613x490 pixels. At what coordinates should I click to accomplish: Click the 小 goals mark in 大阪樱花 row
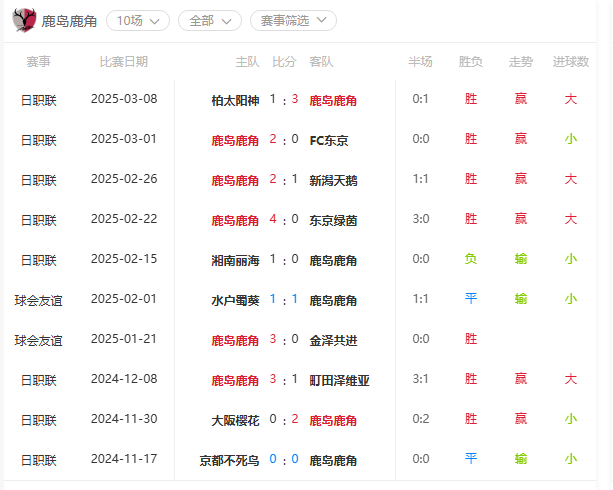[571, 419]
